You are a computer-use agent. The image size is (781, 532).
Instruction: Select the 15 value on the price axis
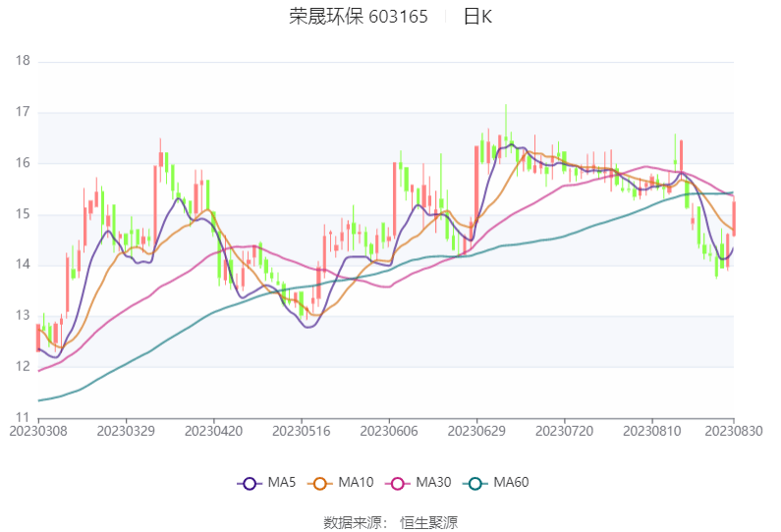pyautogui.click(x=24, y=214)
